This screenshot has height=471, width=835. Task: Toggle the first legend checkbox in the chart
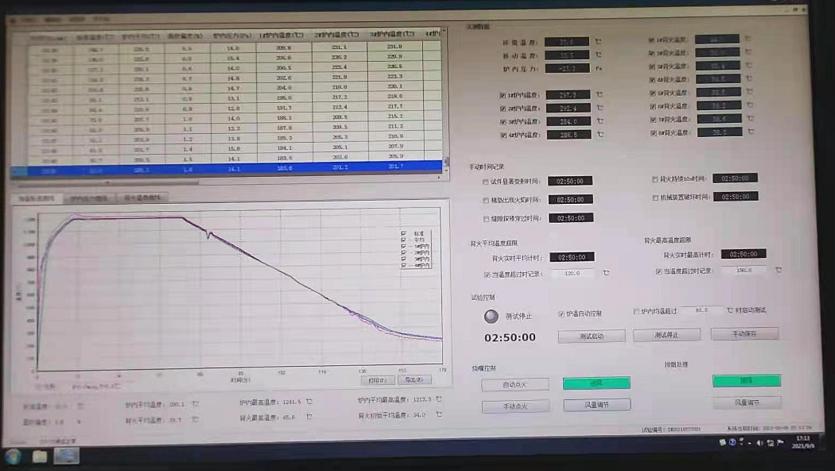point(403,232)
